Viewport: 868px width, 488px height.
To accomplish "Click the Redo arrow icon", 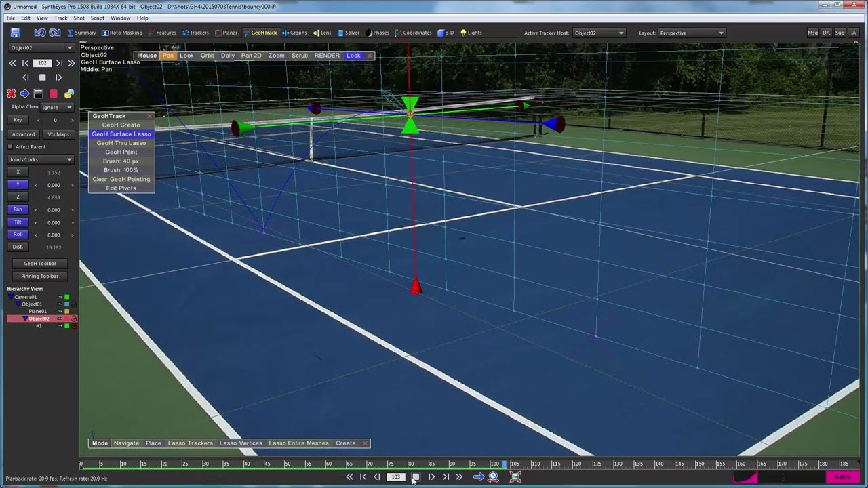I will coord(55,33).
